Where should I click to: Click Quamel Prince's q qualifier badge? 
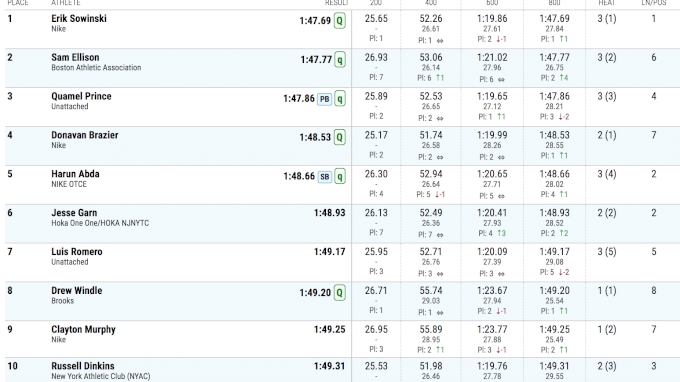tap(340, 99)
